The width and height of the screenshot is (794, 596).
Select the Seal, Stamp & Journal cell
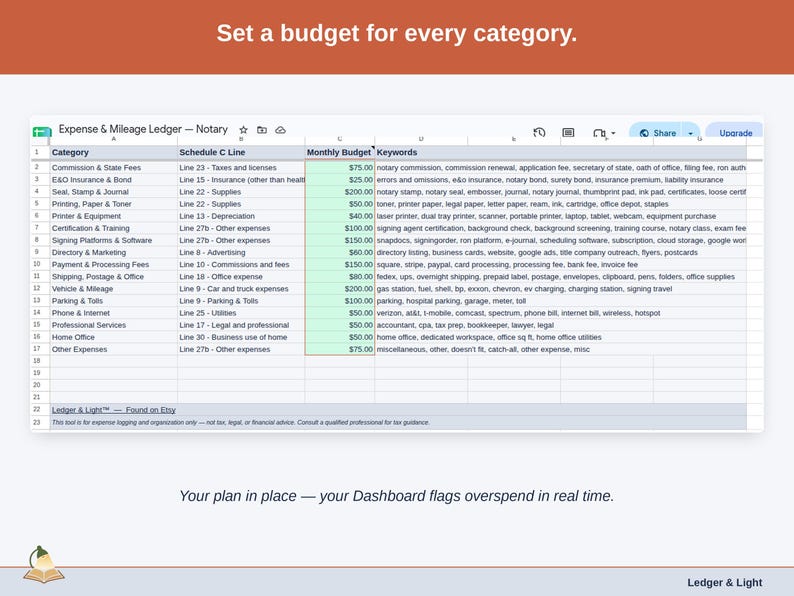click(x=114, y=192)
